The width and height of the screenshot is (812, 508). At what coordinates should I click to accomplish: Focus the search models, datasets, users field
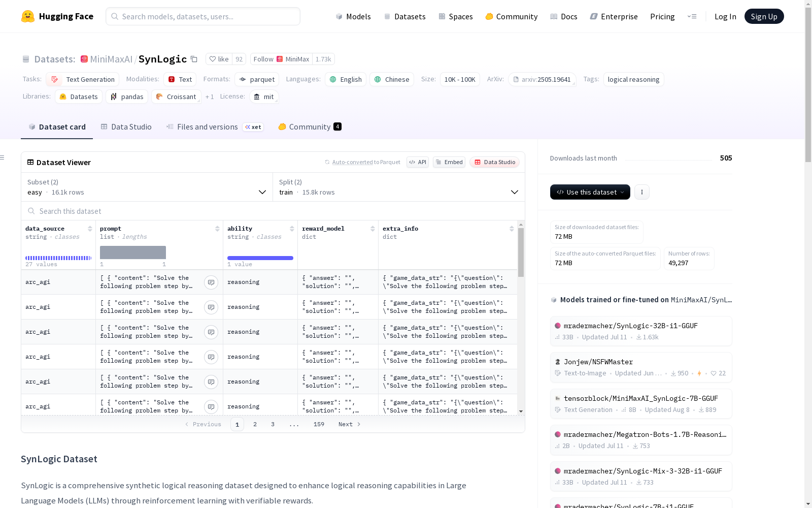pyautogui.click(x=203, y=16)
